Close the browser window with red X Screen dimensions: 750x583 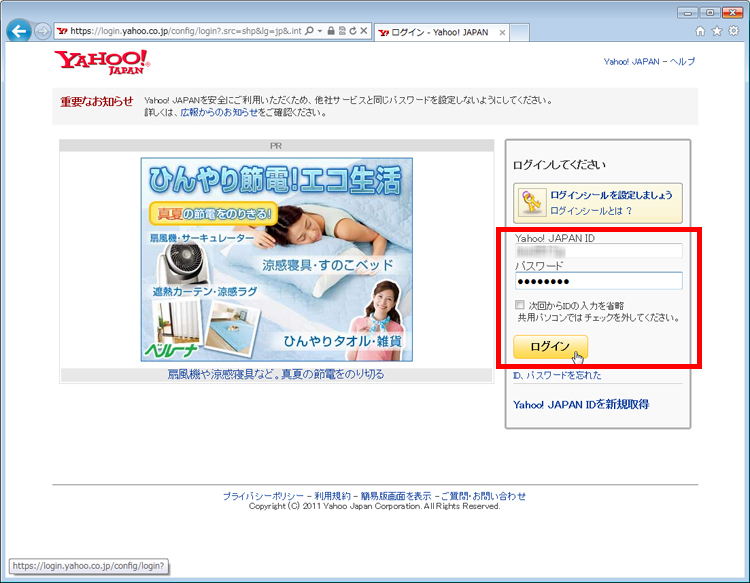point(732,13)
